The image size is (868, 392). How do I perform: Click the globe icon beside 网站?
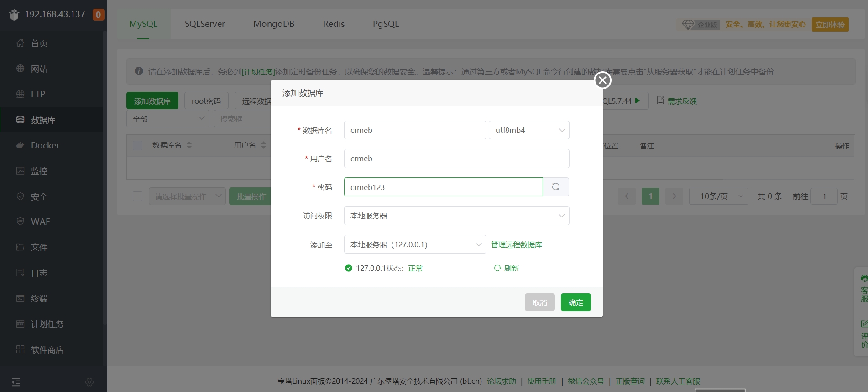20,69
